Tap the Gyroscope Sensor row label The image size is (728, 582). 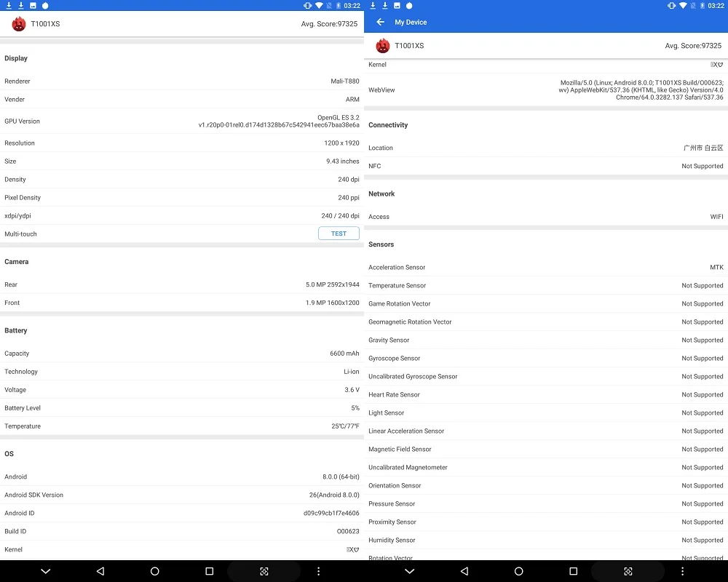point(394,359)
